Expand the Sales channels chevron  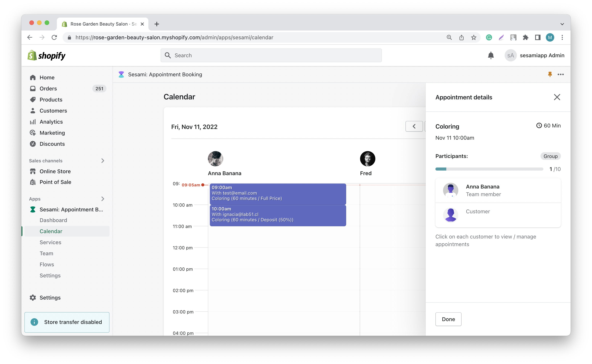pos(103,161)
